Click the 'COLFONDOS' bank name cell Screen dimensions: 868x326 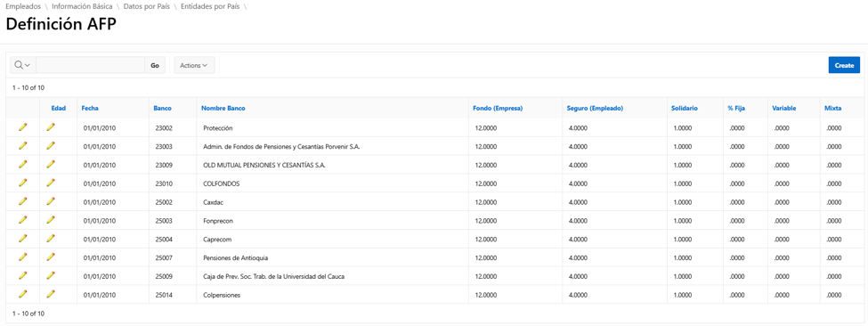click(x=222, y=183)
